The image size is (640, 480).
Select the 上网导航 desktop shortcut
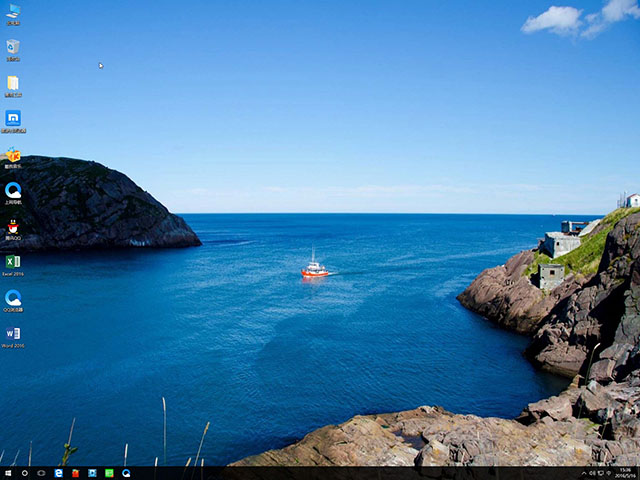(13, 190)
